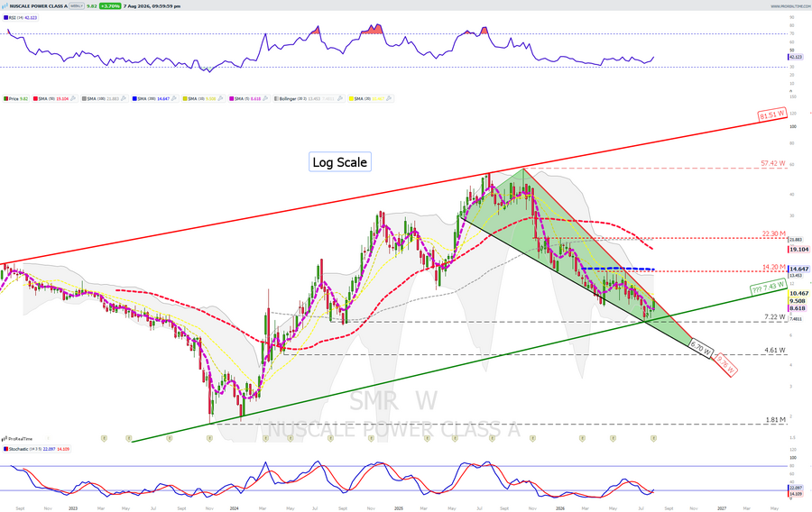
Task: Toggle the Stochastic indicator label
Action: pos(37,449)
